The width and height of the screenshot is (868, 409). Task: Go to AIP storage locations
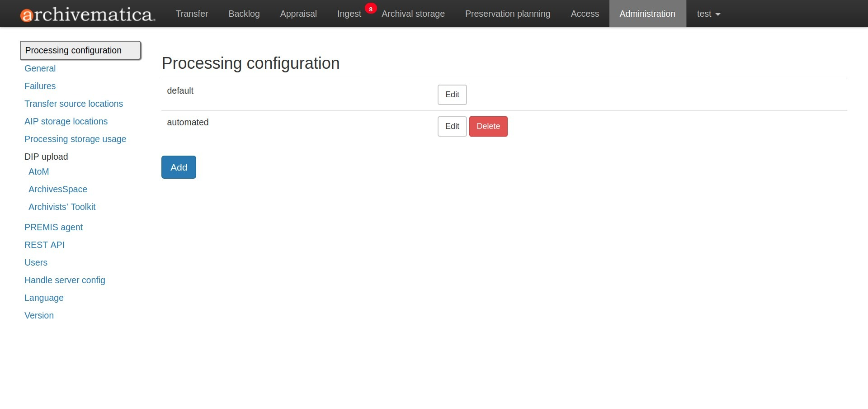pos(66,121)
